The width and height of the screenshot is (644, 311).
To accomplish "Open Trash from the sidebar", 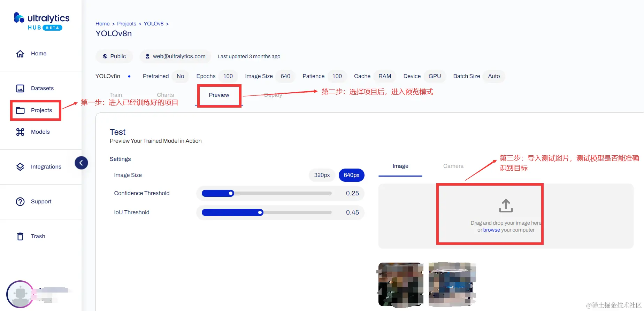I will (x=38, y=236).
